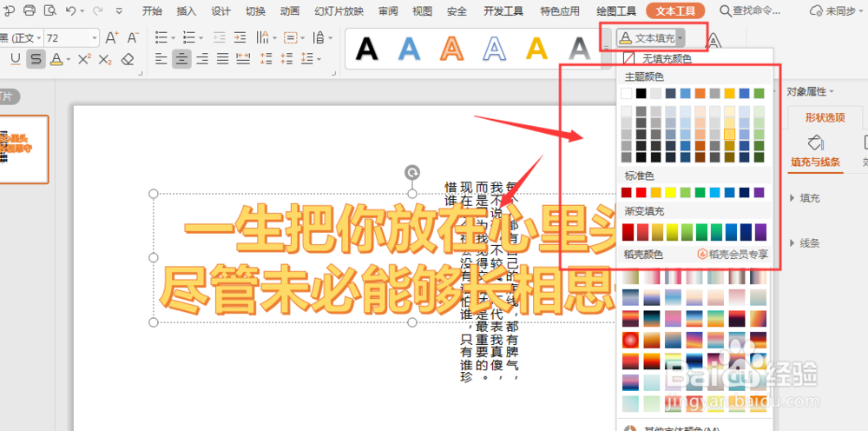
Task: Justify the paragraph text
Action: [x=222, y=59]
